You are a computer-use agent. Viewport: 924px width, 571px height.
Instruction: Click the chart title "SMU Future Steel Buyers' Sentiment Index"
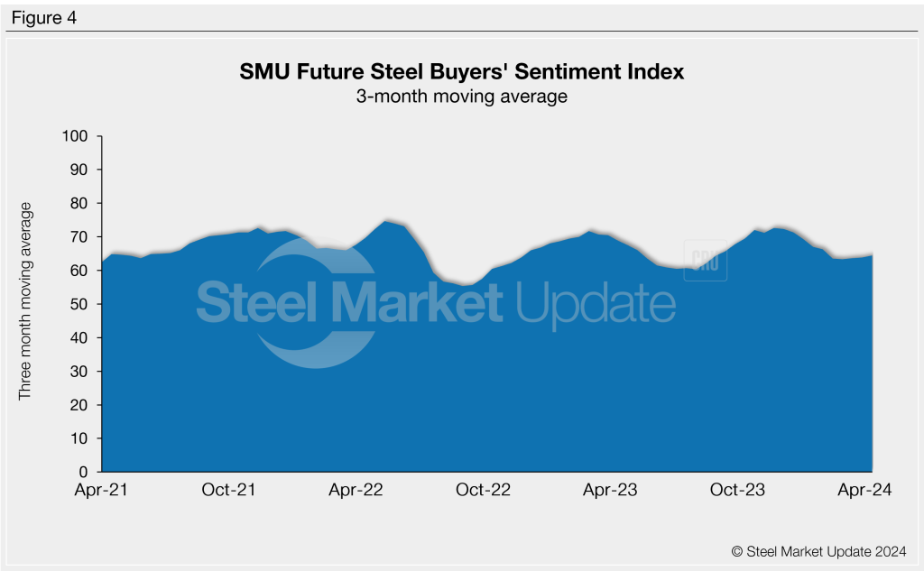(461, 72)
